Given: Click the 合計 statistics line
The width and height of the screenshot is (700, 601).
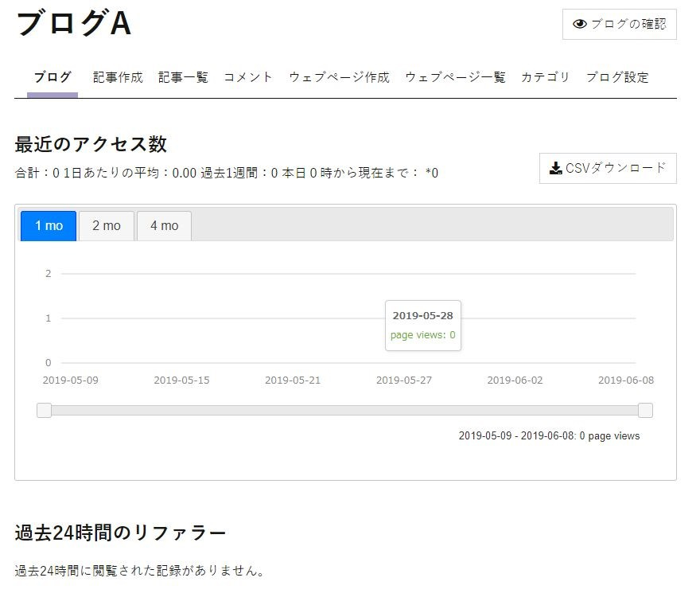Looking at the screenshot, I should pos(227,173).
